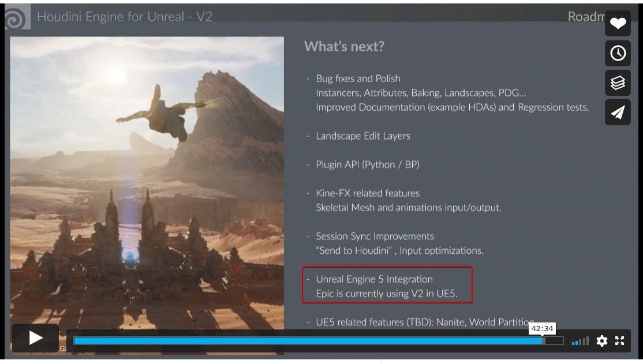The image size is (643, 364).
Task: Click the blue played portion of the progress bar
Action: [x=309, y=340]
